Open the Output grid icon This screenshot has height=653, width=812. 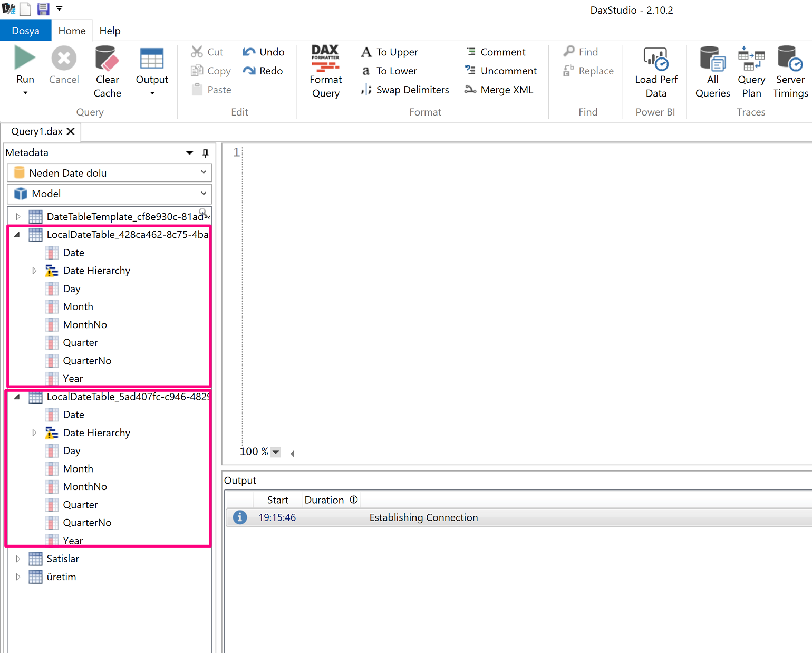pyautogui.click(x=152, y=58)
